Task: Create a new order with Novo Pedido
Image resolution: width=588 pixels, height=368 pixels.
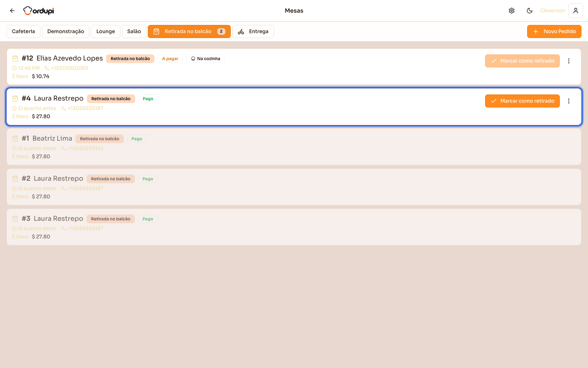Action: [554, 31]
